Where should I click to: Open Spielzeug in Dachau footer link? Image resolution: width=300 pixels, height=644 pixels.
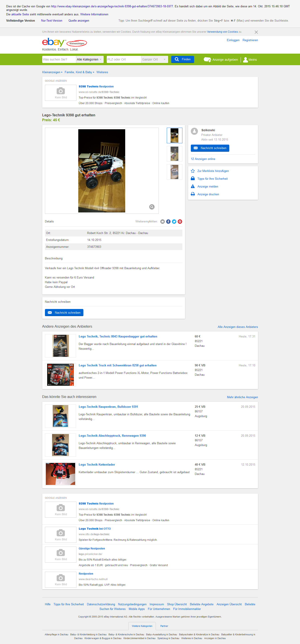point(168,638)
